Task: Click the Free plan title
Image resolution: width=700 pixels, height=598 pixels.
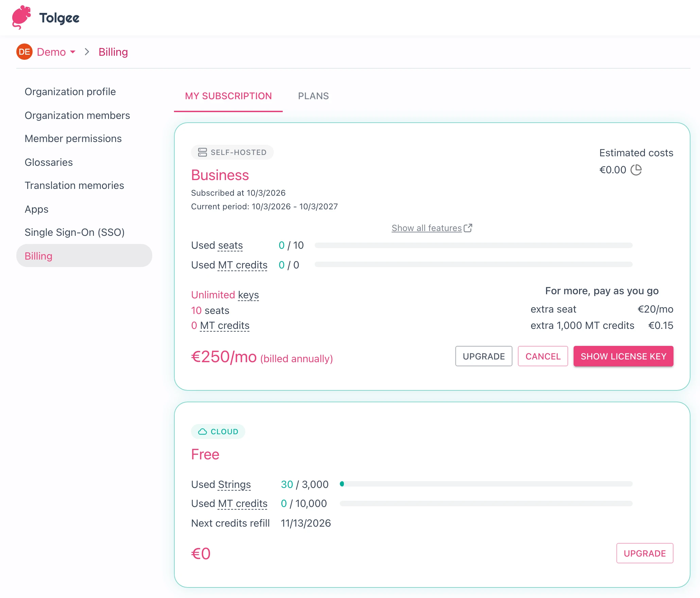Action: (205, 455)
